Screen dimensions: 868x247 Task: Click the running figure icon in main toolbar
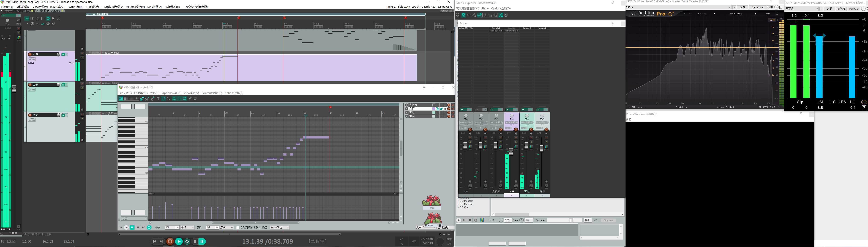(59, 18)
